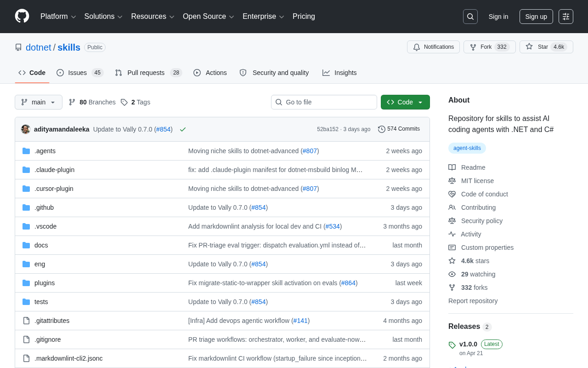This screenshot has height=368, width=588.
Task: Open the plugins folder
Action: 45,283
